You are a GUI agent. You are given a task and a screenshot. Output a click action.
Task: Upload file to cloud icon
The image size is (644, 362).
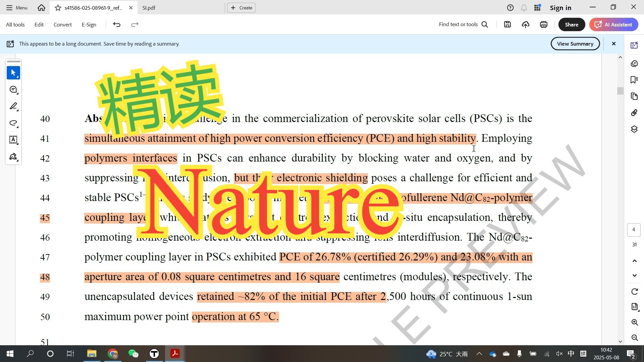(525, 24)
